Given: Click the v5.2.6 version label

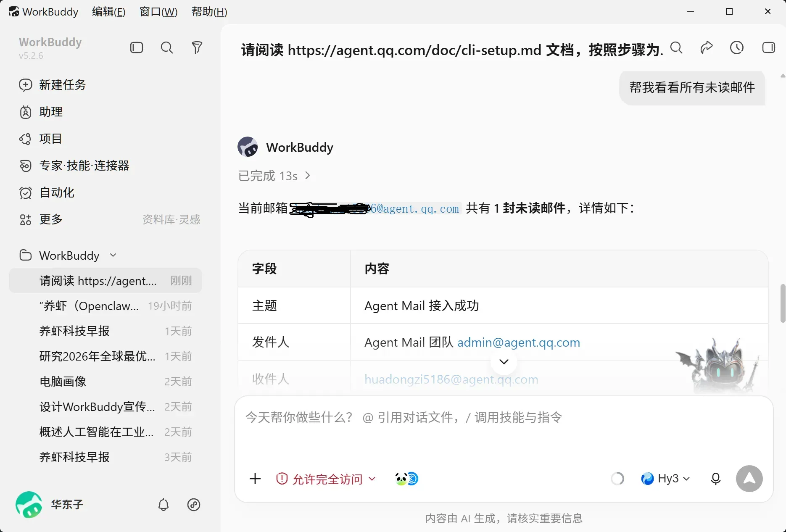Looking at the screenshot, I should click(31, 56).
